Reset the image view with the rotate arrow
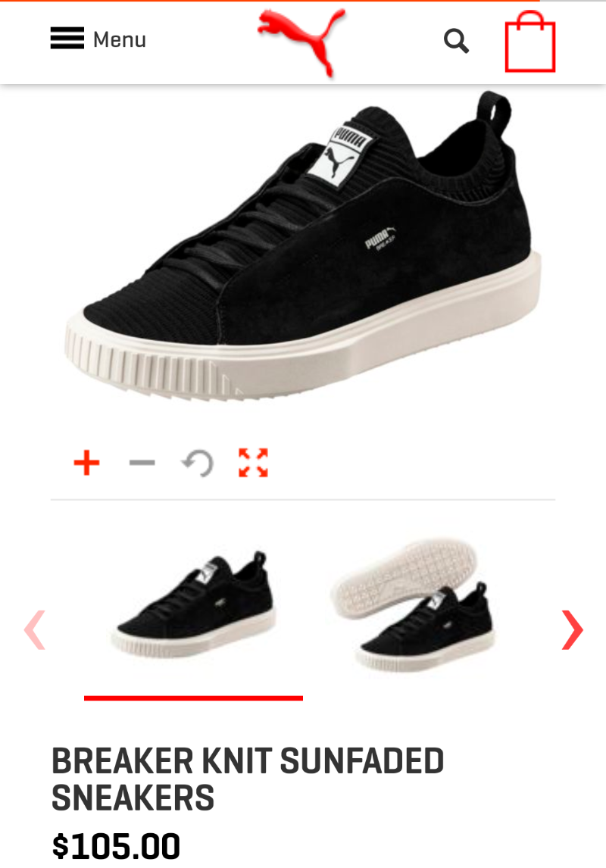This screenshot has width=606, height=868. [198, 463]
